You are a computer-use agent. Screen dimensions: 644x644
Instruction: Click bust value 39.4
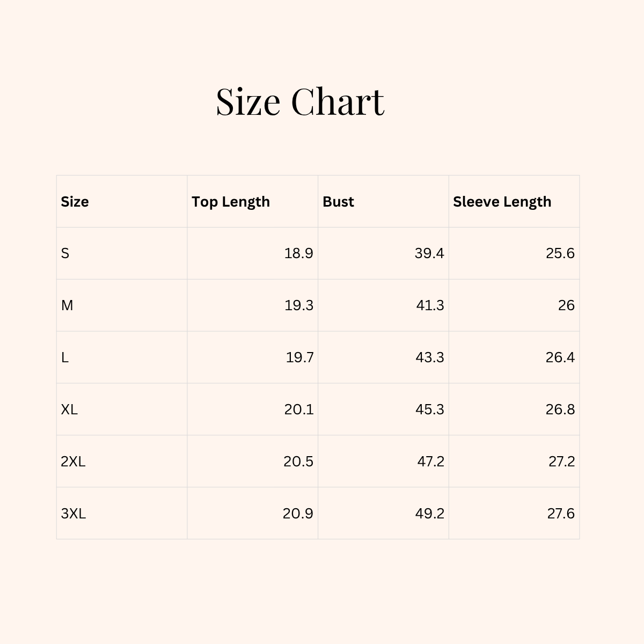[x=429, y=253]
